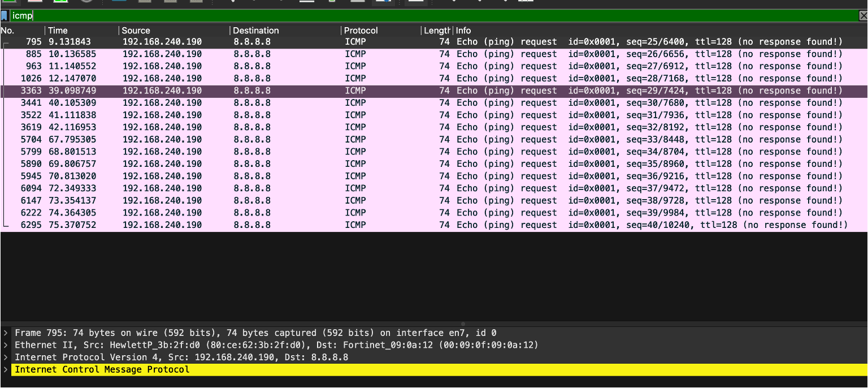The image size is (868, 388).
Task: Sort by the Source column header
Action: [x=170, y=31]
